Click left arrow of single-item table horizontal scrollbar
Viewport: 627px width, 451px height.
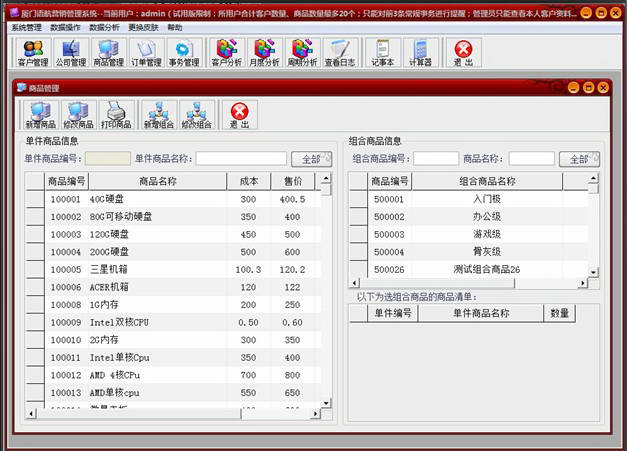[x=31, y=413]
